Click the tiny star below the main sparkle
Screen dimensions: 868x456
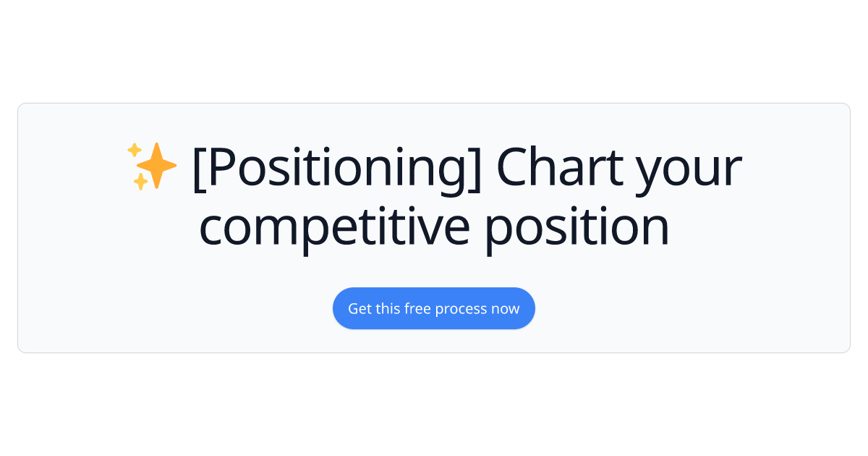point(140,181)
